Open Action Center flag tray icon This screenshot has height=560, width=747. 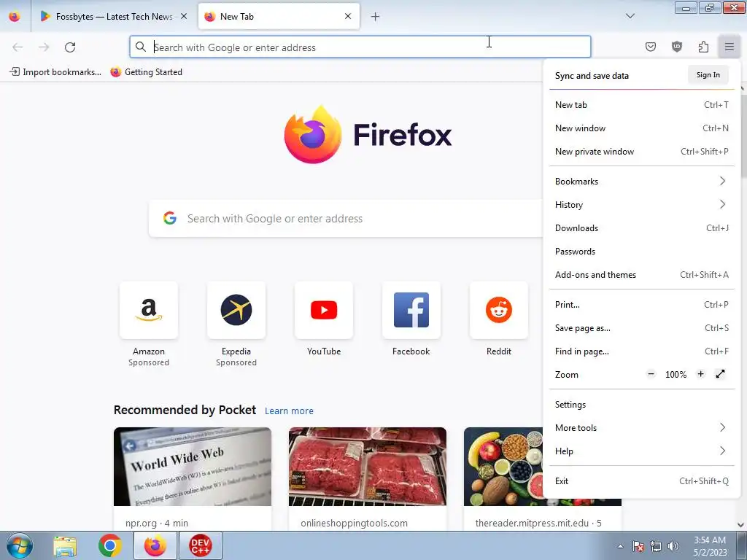tap(638, 546)
